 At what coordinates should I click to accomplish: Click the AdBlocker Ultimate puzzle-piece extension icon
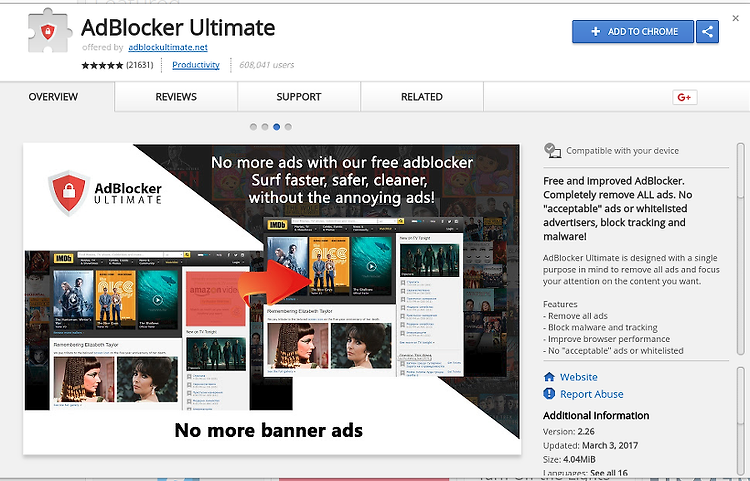pyautogui.click(x=50, y=31)
